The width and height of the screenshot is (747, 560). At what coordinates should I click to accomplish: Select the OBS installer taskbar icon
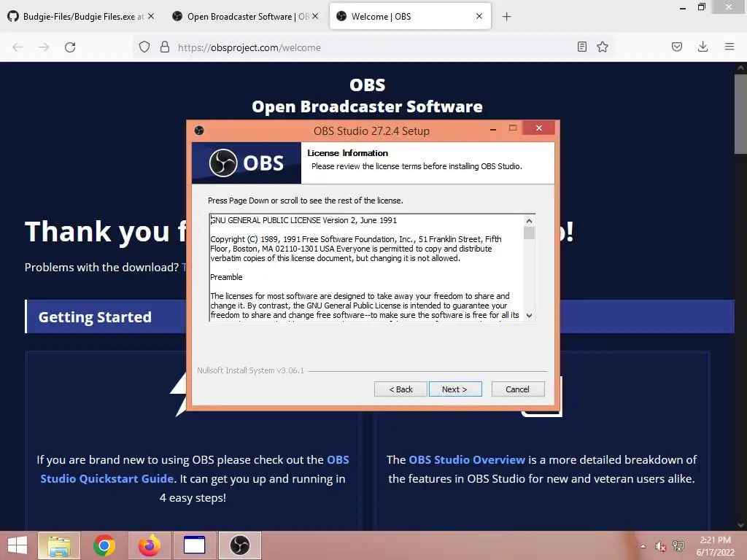pyautogui.click(x=239, y=545)
